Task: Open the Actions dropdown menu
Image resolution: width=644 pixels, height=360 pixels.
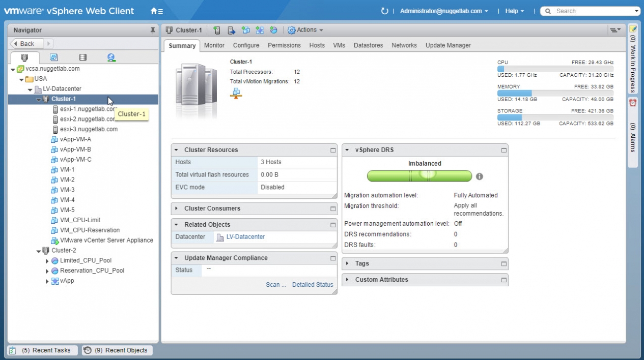Action: [305, 30]
